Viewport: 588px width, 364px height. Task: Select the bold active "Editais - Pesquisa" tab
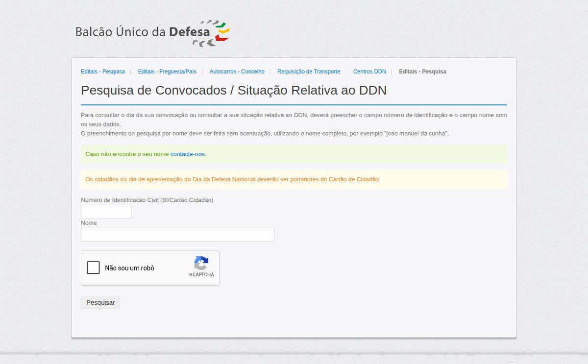pyautogui.click(x=422, y=72)
